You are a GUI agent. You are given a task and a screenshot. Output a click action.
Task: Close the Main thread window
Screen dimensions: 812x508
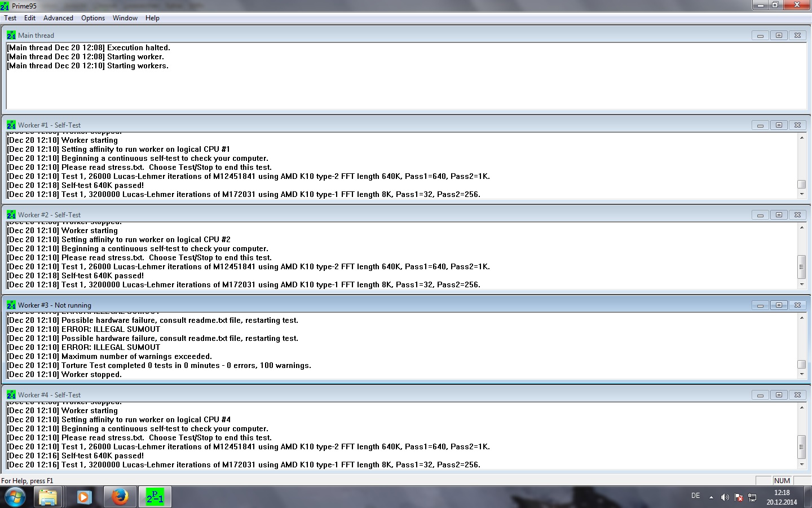(x=797, y=35)
